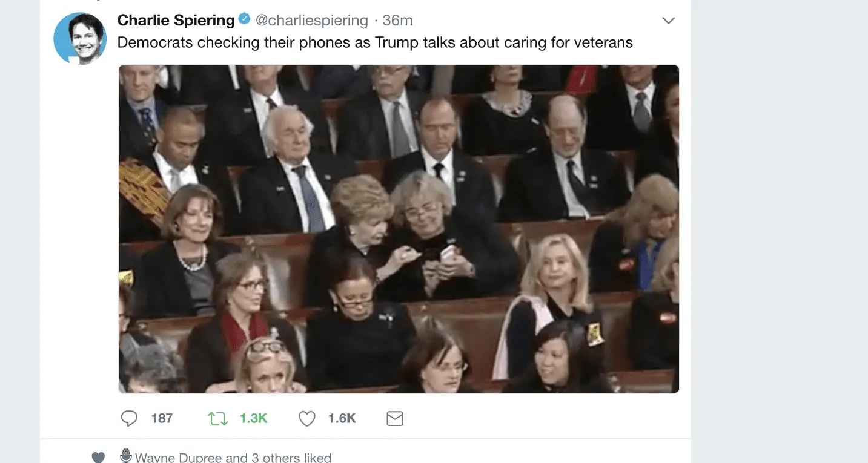The image size is (868, 463).
Task: Click the 1.6K likes count
Action: [x=342, y=418]
